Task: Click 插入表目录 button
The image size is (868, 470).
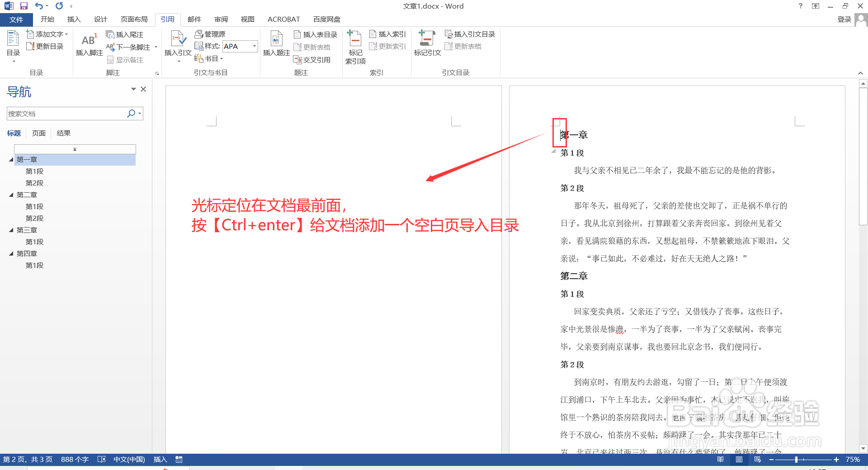Action: coord(316,34)
